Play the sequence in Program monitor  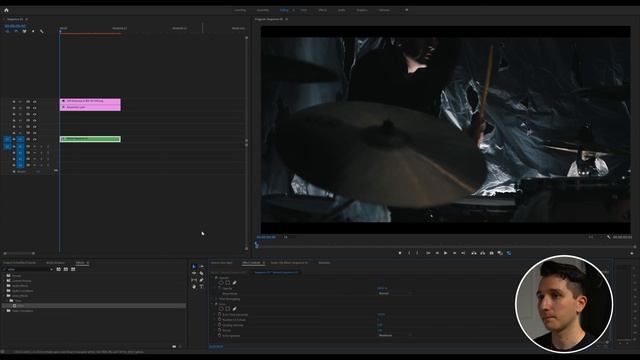(x=445, y=253)
